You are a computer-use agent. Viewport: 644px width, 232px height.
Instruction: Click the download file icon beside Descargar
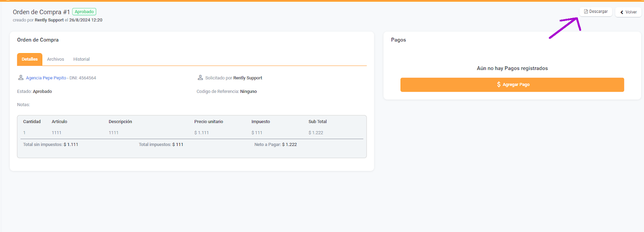[586, 12]
